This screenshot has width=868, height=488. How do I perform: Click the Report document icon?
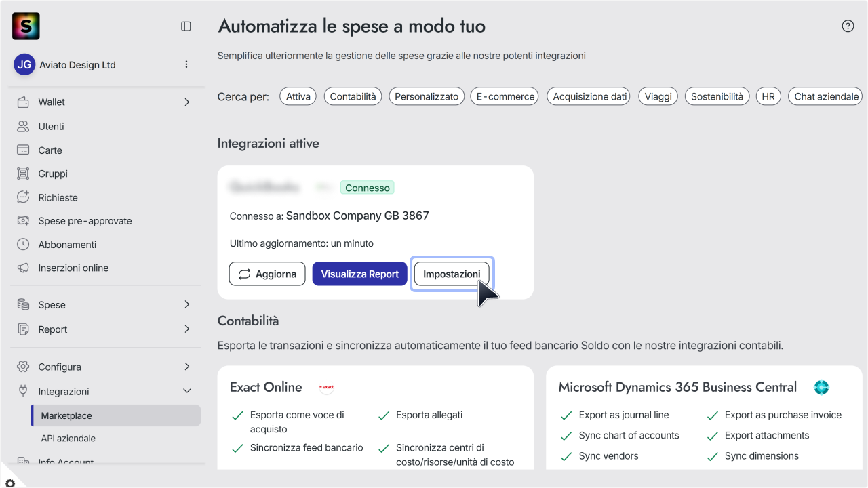(x=23, y=329)
